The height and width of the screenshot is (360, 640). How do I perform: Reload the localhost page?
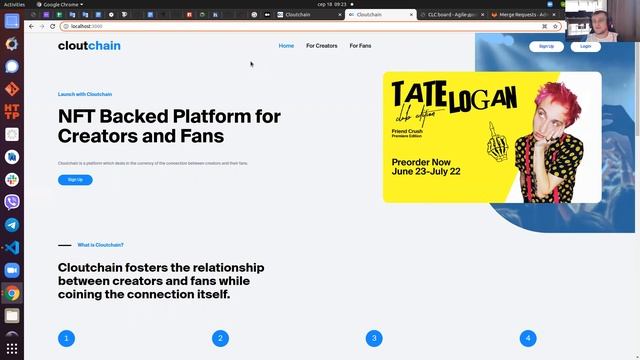[x=52, y=26]
